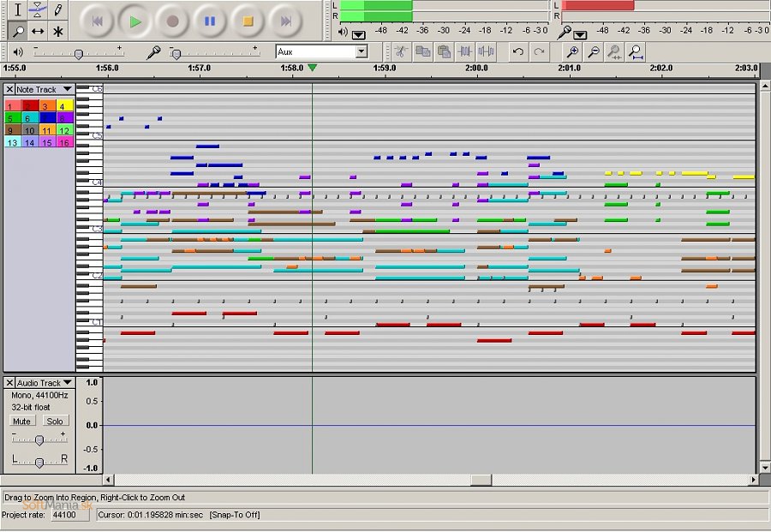Click the Audio Track pan slider

pos(39,462)
